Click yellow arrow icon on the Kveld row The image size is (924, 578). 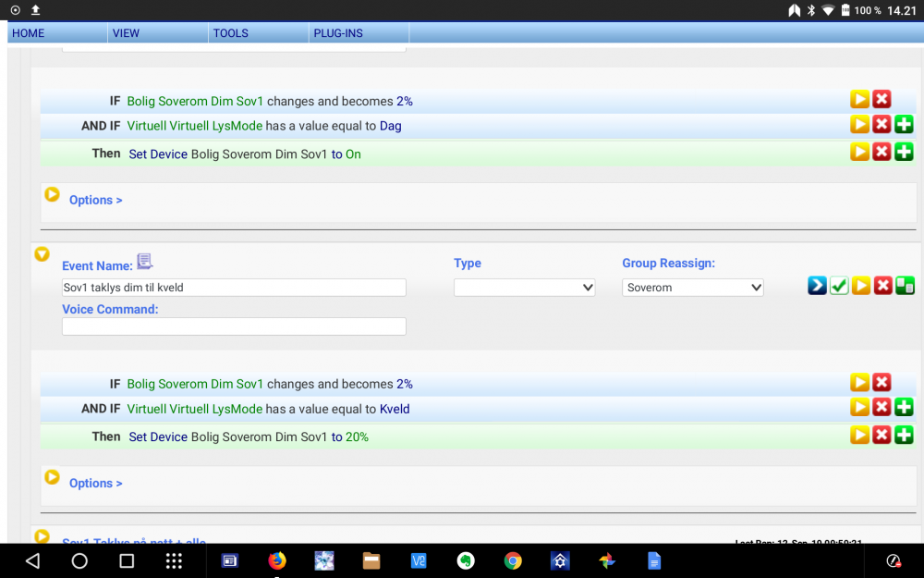point(859,407)
